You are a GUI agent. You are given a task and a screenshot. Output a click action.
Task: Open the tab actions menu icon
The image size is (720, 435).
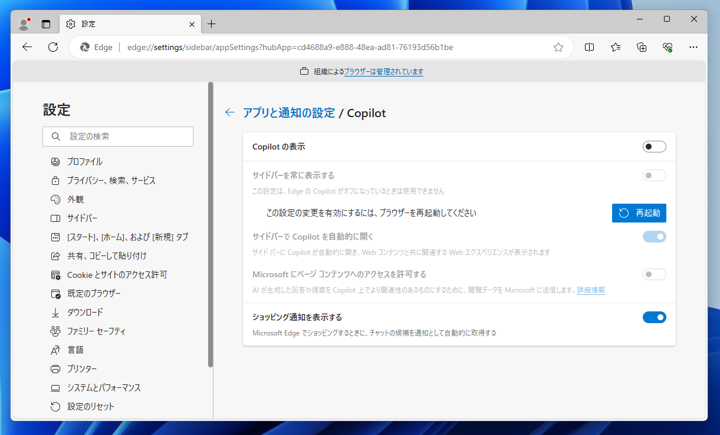[46, 24]
